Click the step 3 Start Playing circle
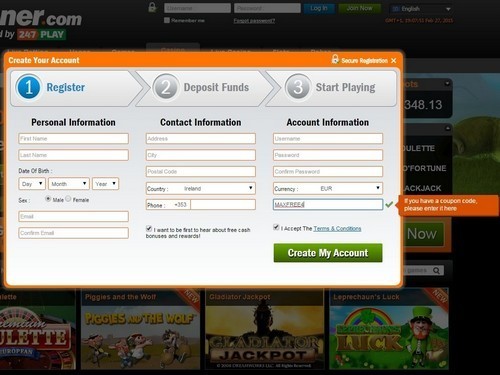The width and height of the screenshot is (500, 375). [298, 87]
